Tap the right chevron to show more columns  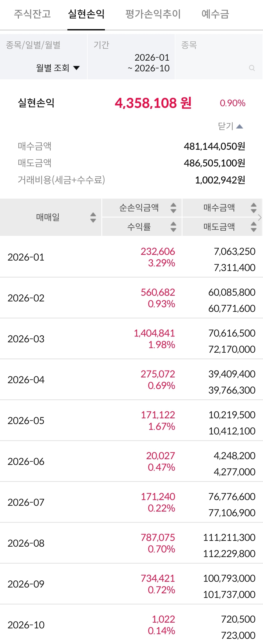[260, 218]
